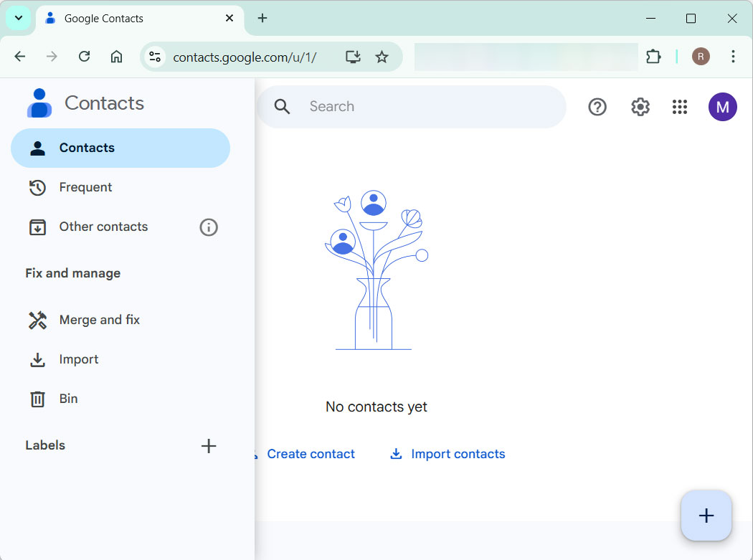Open Other contacts

[103, 227]
